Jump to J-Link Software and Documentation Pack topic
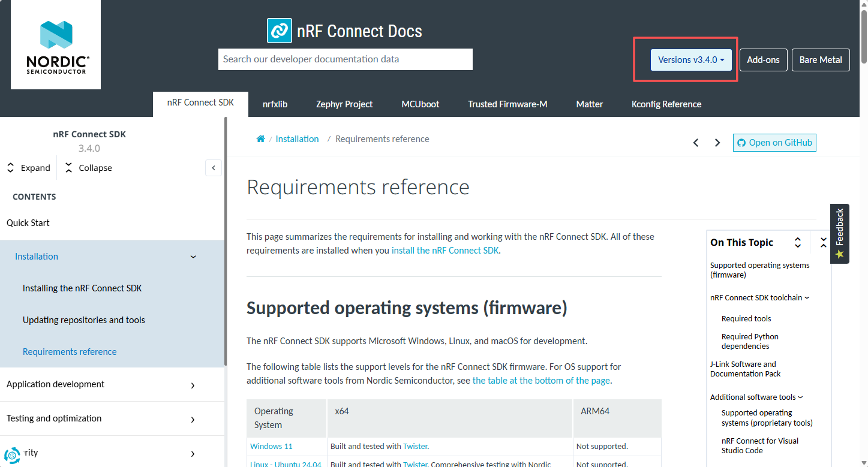The image size is (868, 467). pyautogui.click(x=746, y=369)
